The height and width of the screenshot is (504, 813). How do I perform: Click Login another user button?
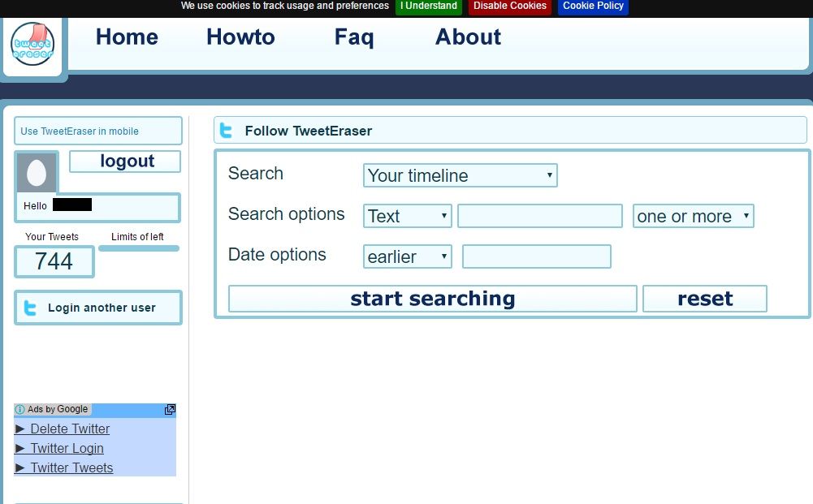(98, 308)
